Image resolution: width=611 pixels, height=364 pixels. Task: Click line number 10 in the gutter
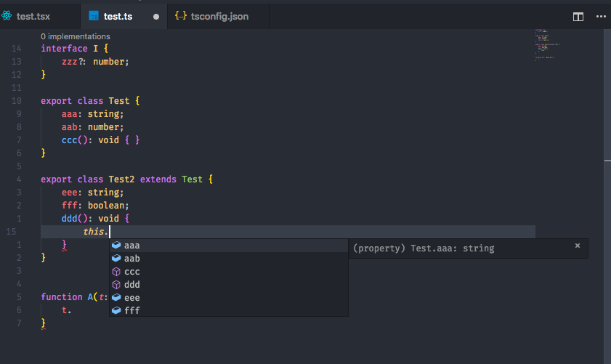point(17,101)
